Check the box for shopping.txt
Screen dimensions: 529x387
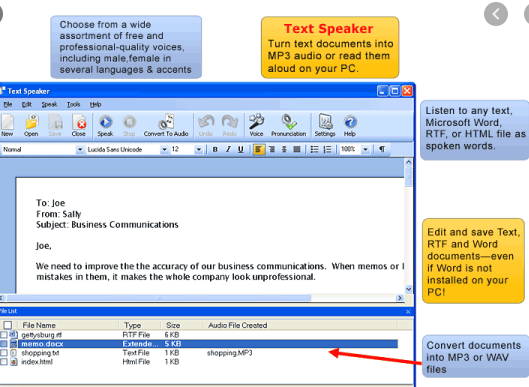tap(4, 353)
